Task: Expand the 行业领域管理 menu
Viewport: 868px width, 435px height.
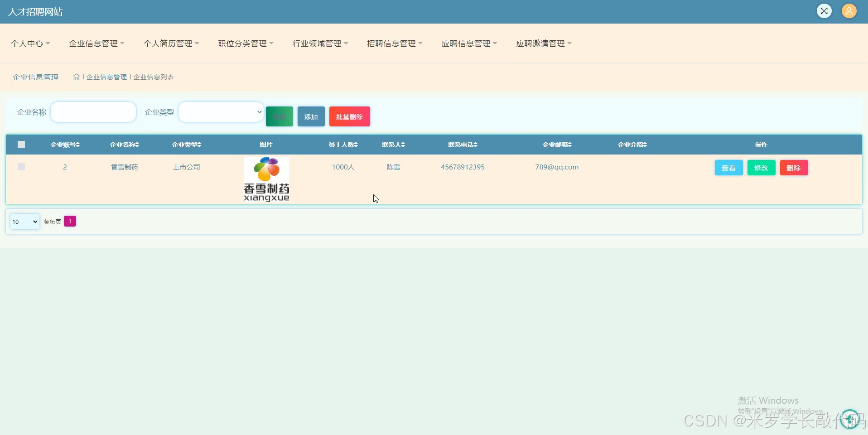Action: (320, 43)
